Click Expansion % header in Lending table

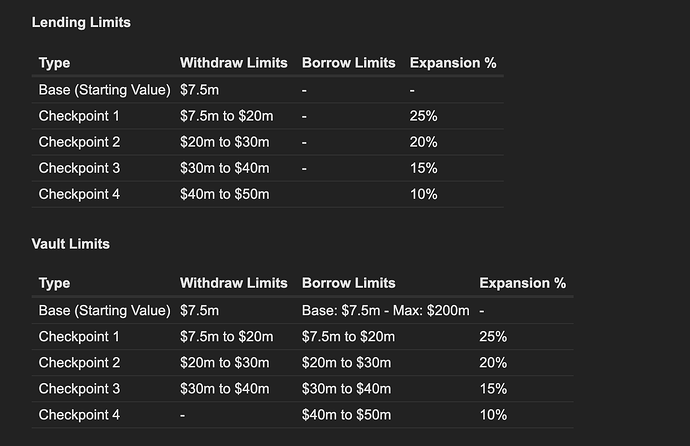click(453, 63)
